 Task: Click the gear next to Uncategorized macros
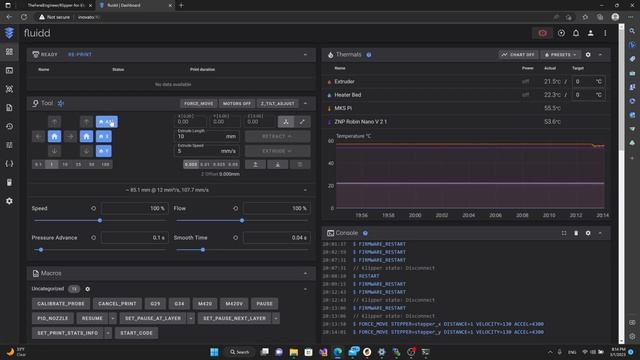click(x=87, y=289)
